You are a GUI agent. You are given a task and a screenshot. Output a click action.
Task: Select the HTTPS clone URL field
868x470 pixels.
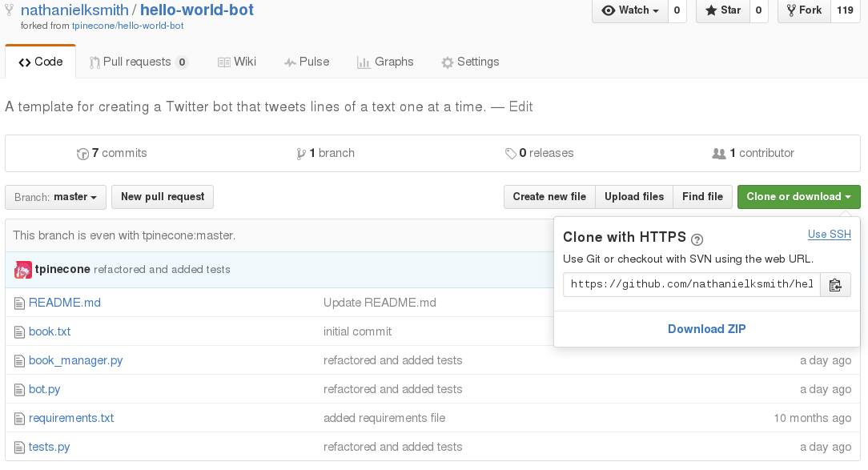coord(691,285)
